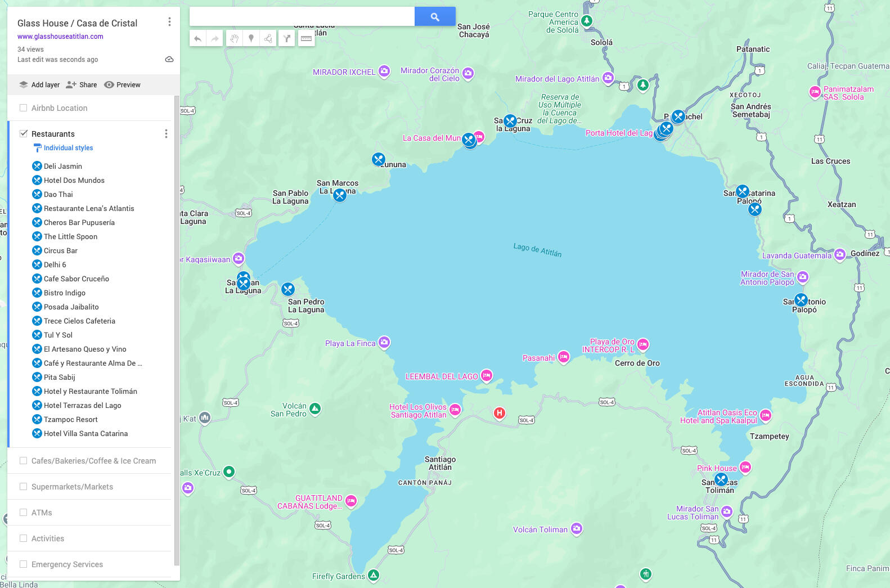890x588 pixels.
Task: Enable the Airbnb Location layer checkbox
Action: [24, 108]
